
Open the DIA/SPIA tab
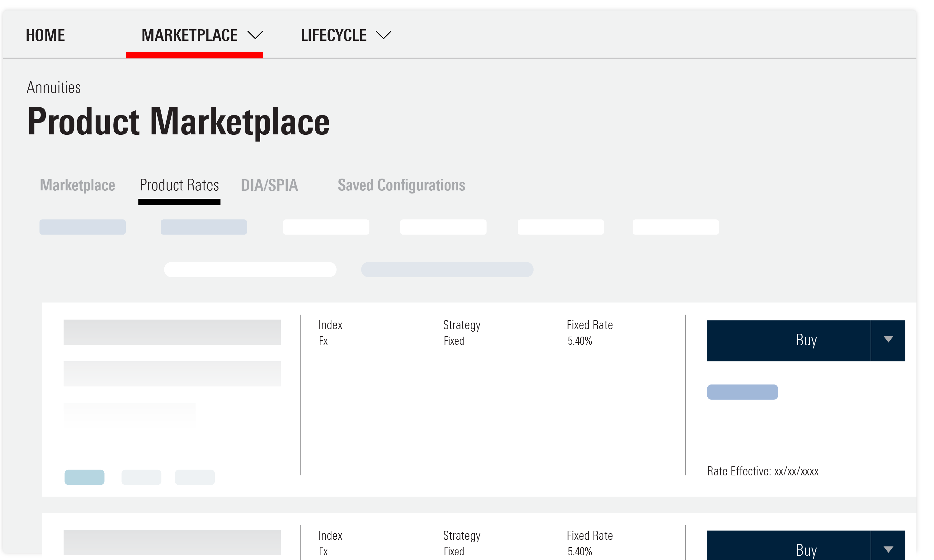[x=269, y=185]
